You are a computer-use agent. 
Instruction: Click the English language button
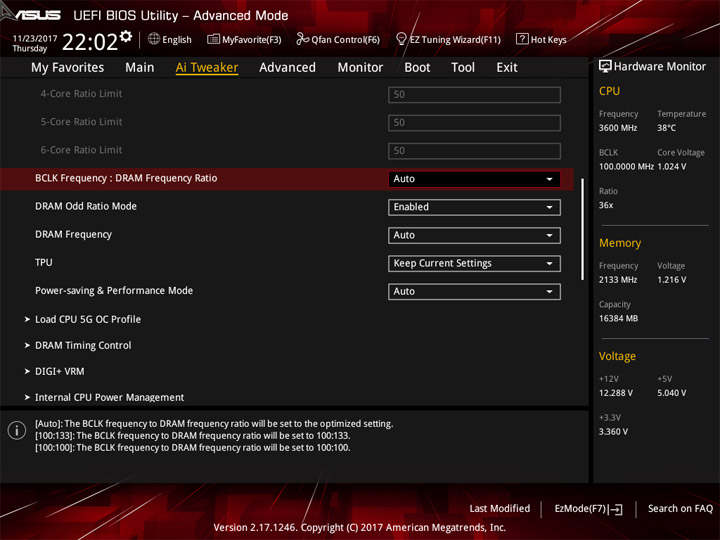(170, 39)
